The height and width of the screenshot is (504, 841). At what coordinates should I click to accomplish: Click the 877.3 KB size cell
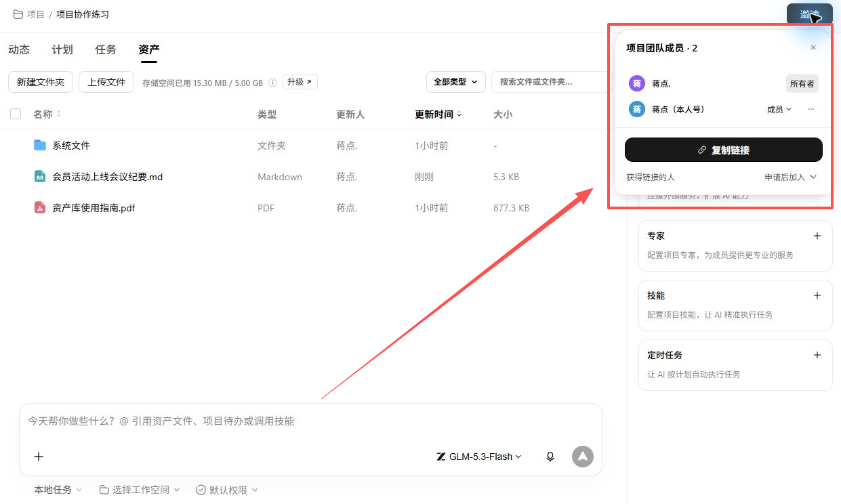tap(511, 208)
